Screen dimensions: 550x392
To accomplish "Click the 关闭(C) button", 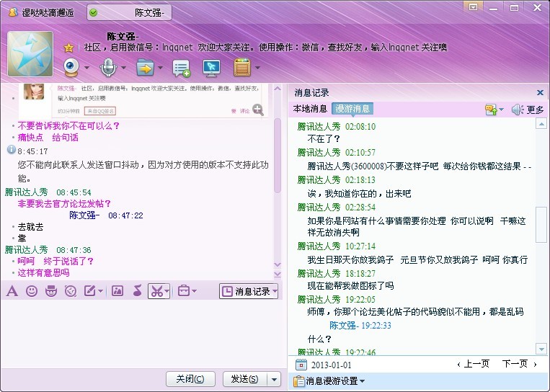I will tap(190, 379).
